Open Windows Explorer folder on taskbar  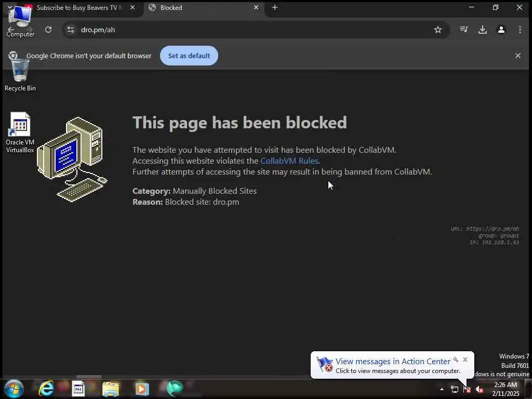[111, 389]
